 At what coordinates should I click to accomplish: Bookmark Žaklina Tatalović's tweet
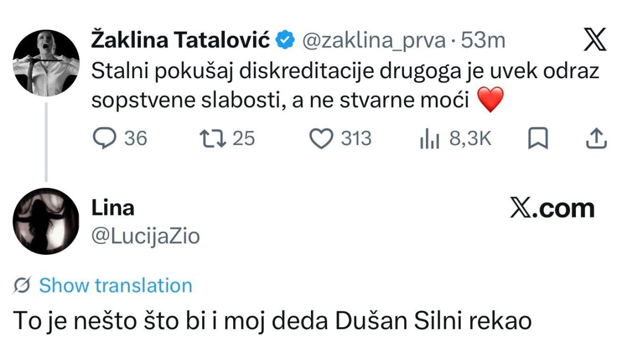pos(538,139)
